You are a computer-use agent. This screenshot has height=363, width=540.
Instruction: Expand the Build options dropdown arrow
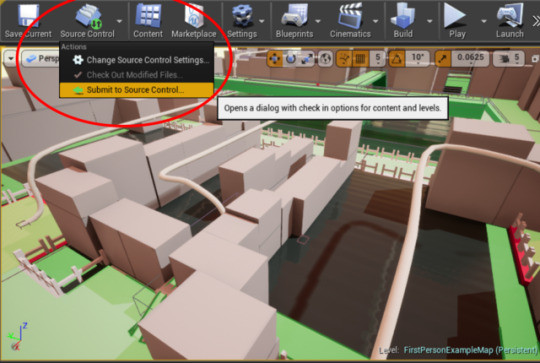click(430, 21)
